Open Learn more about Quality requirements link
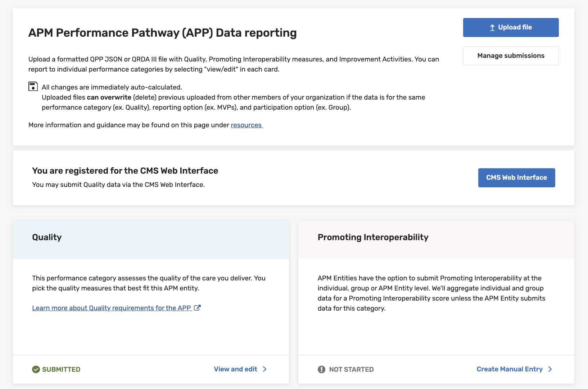The image size is (588, 389). click(x=112, y=308)
